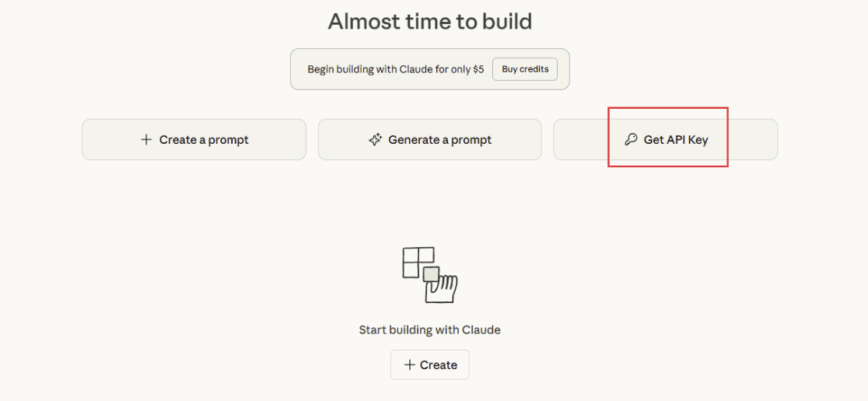Select the Generate a prompt card

click(429, 140)
